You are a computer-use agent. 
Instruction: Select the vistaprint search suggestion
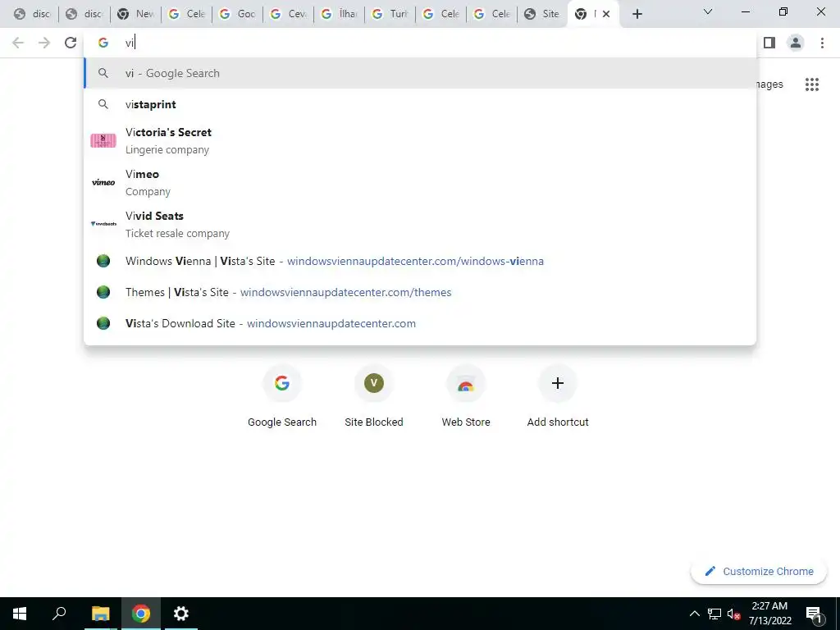click(x=421, y=104)
